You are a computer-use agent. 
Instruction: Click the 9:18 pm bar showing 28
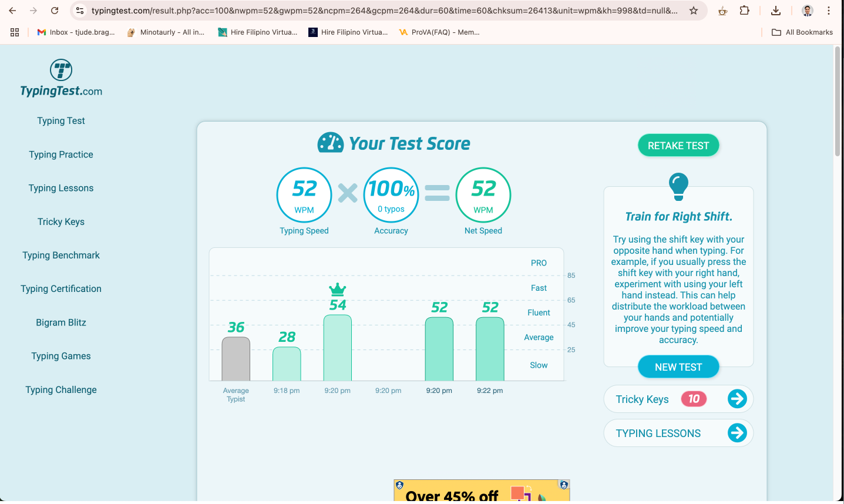click(x=287, y=364)
